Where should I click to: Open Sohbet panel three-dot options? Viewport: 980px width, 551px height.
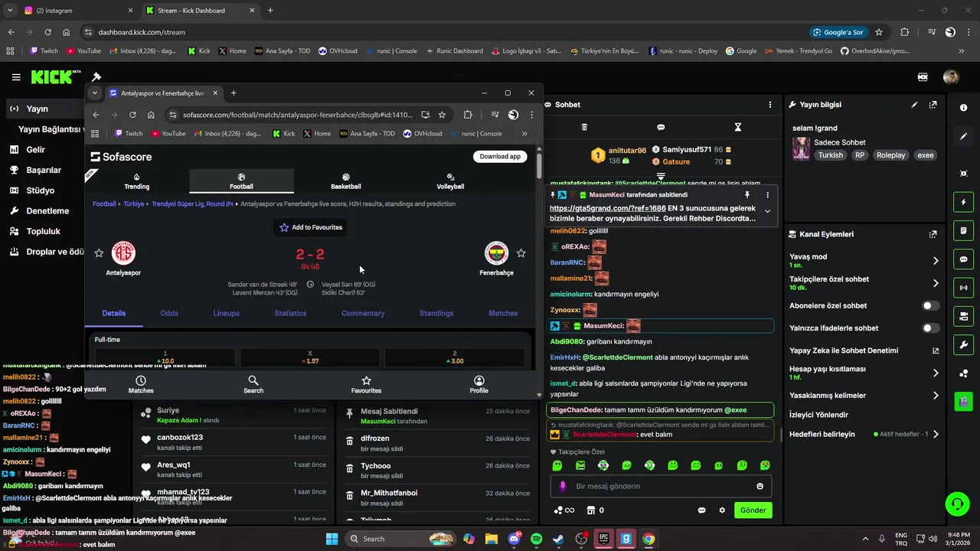click(x=770, y=105)
